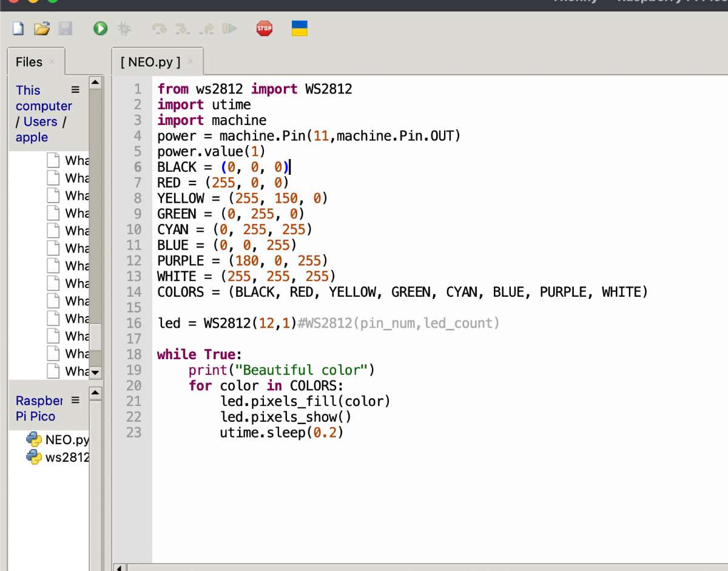Click the '#WS2812(pin_num,led_count)' comment
The width and height of the screenshot is (728, 571).
click(399, 323)
